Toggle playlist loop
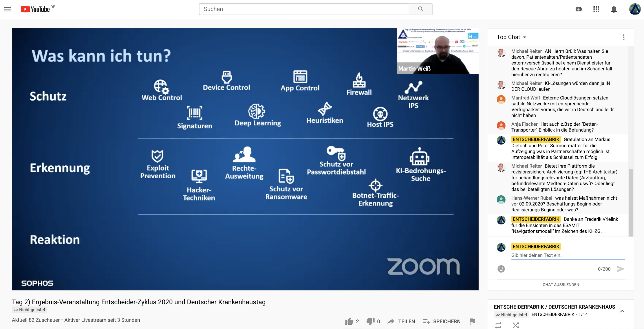 498,325
